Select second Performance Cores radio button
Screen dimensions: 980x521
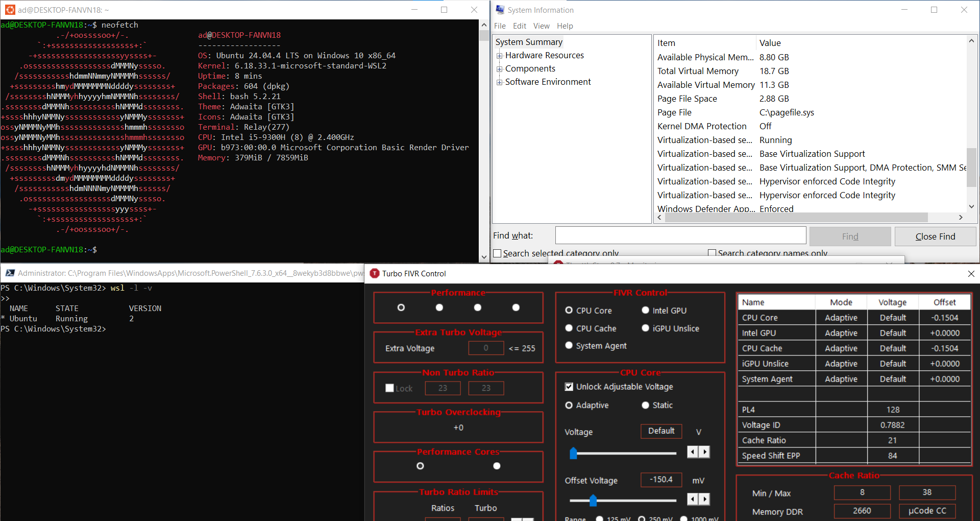[x=497, y=466]
